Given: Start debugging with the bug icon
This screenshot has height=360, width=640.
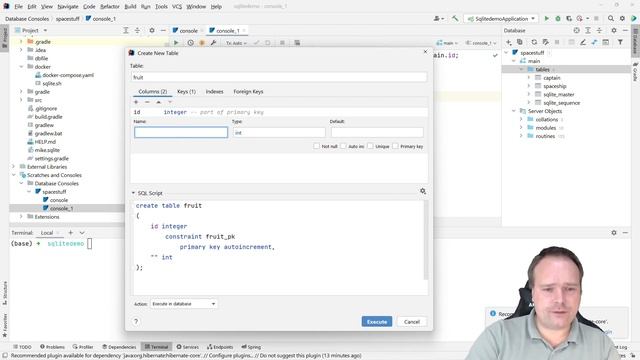Looking at the screenshot, I should point(558,18).
